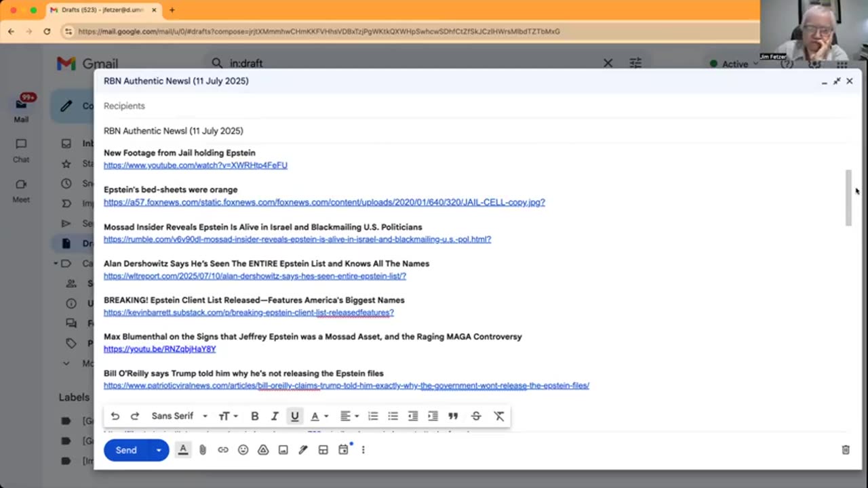
Task: Send the email draft
Action: [x=126, y=450]
